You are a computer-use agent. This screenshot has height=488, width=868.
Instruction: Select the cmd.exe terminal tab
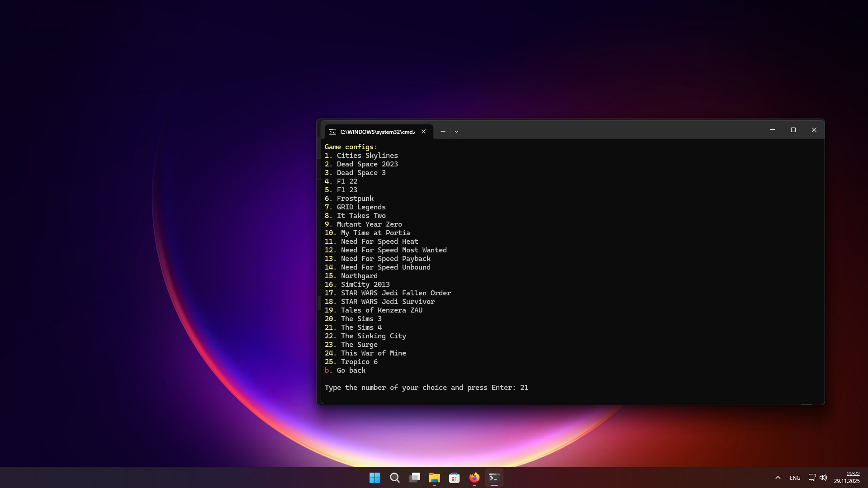pos(377,132)
